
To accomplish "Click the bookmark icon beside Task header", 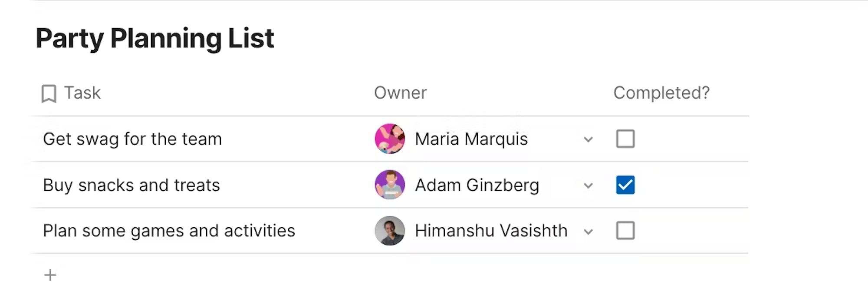I will coord(49,93).
